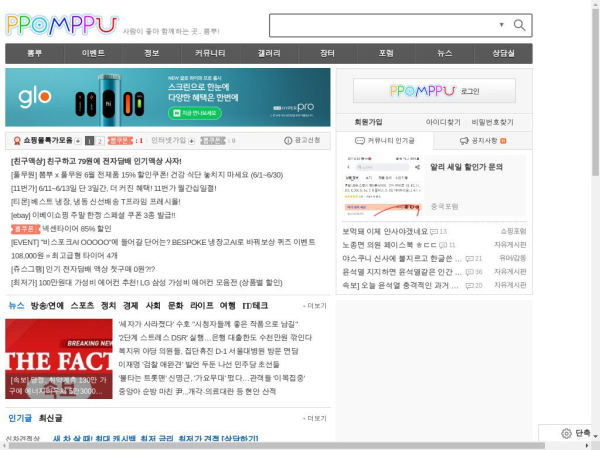The height and width of the screenshot is (450, 600).
Task: Open the 알리 세일 할인가 문의 post title
Action: tap(466, 167)
